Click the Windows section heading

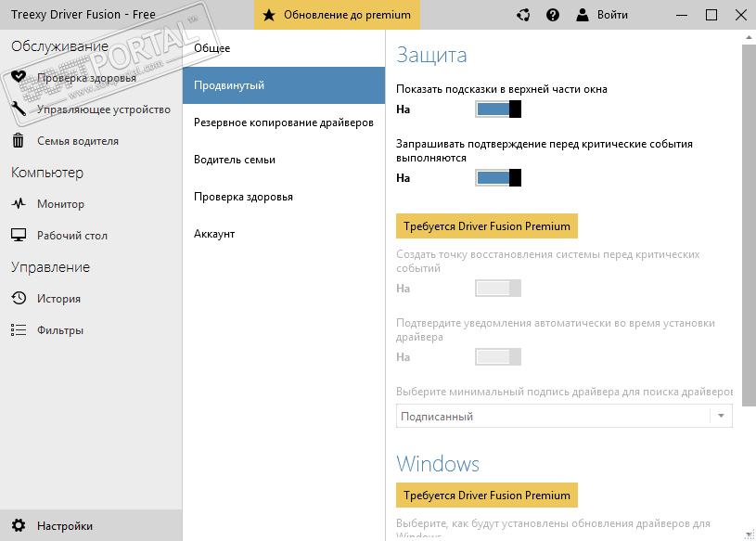438,464
